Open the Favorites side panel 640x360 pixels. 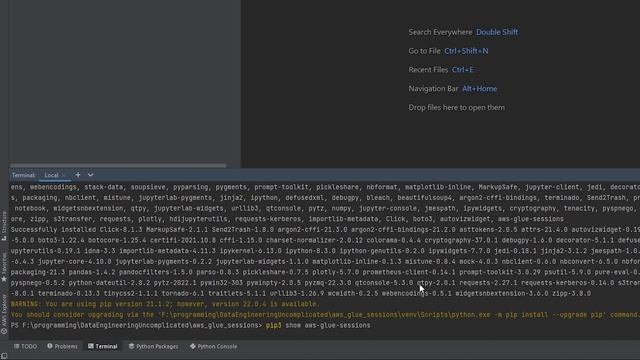point(4,267)
